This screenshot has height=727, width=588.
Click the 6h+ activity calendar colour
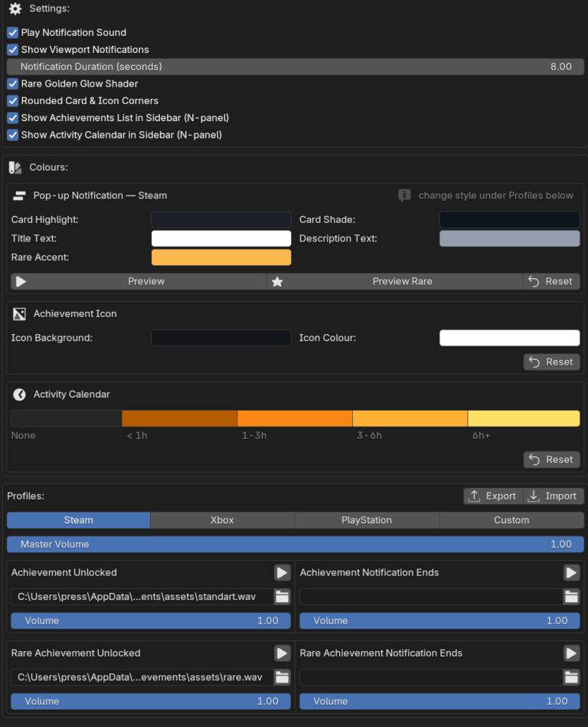(x=524, y=418)
